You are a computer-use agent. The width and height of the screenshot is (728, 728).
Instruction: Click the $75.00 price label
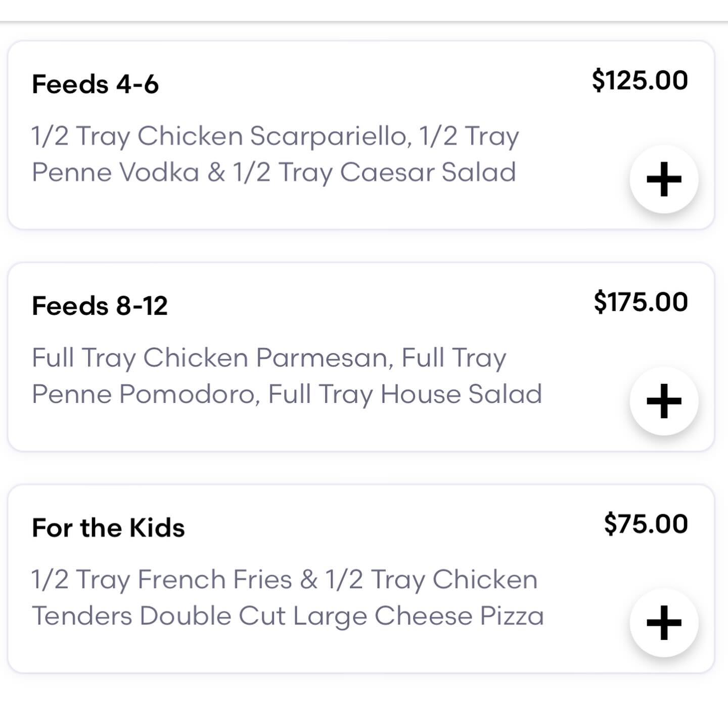[646, 524]
